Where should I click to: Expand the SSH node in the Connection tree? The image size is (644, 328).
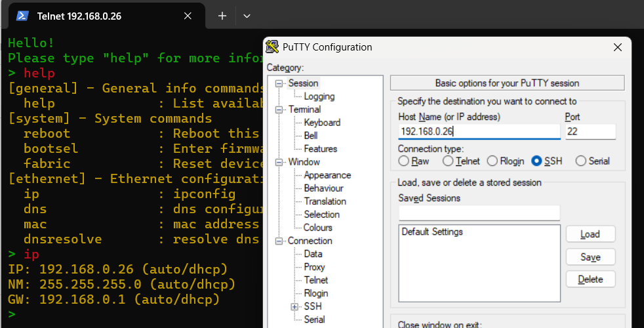[x=294, y=306]
